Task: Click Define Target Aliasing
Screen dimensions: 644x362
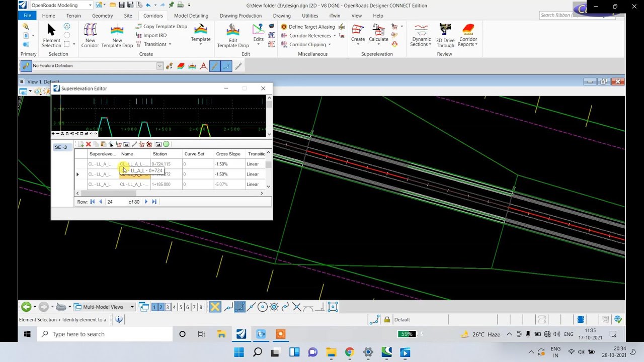Action: pyautogui.click(x=308, y=27)
